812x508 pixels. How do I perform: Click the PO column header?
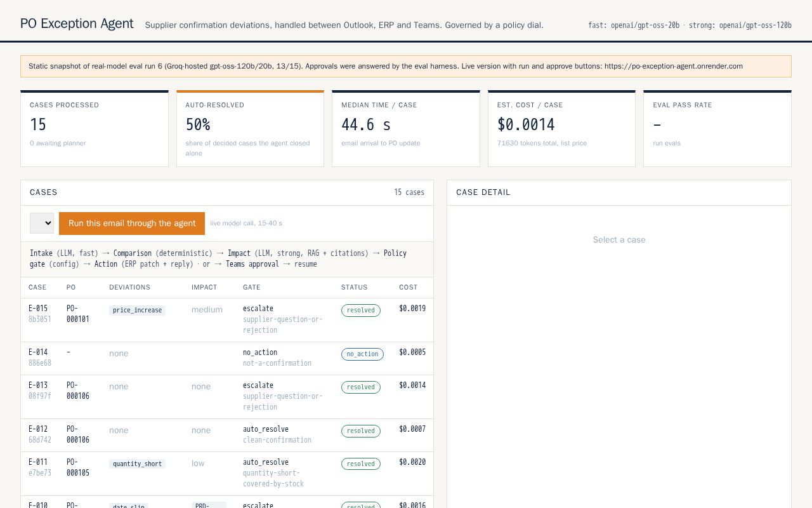click(x=71, y=288)
